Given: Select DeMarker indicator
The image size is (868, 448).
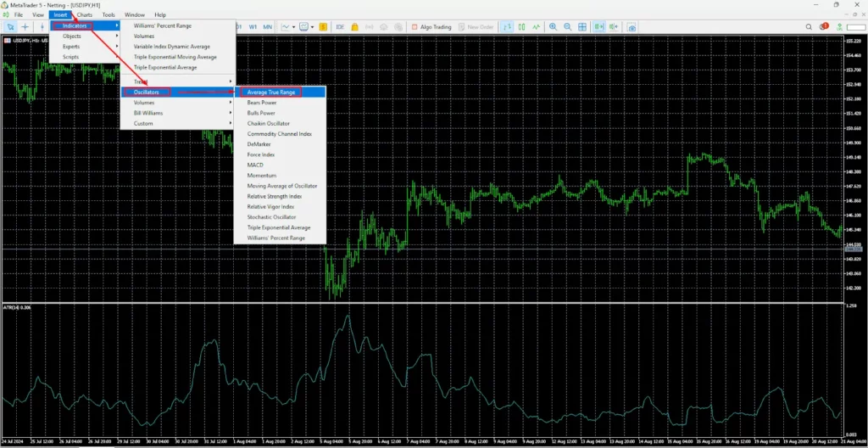Looking at the screenshot, I should pos(280,144).
